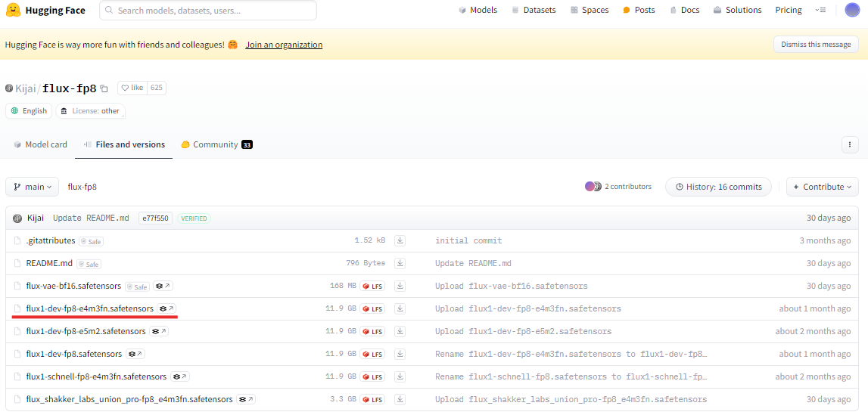The width and height of the screenshot is (868, 412).
Task: Go to the Pricing page
Action: [x=789, y=10]
